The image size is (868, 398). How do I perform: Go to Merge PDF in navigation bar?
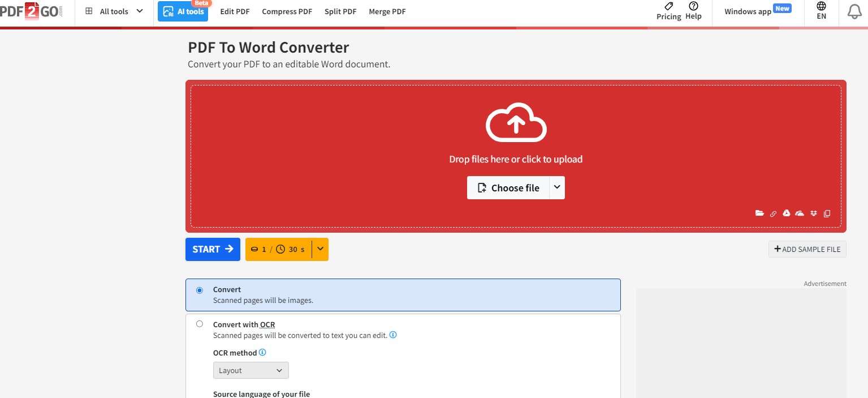387,11
